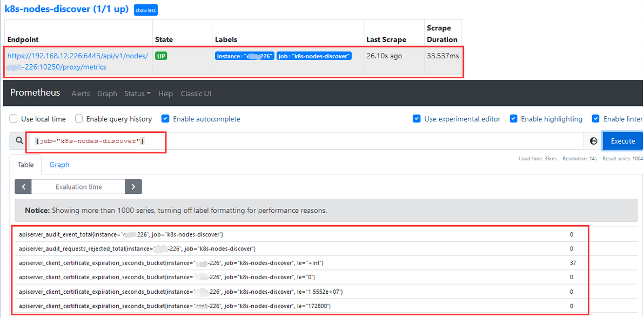The image size is (644, 318).
Task: Click the Load time: 35ms text
Action: 538,158
